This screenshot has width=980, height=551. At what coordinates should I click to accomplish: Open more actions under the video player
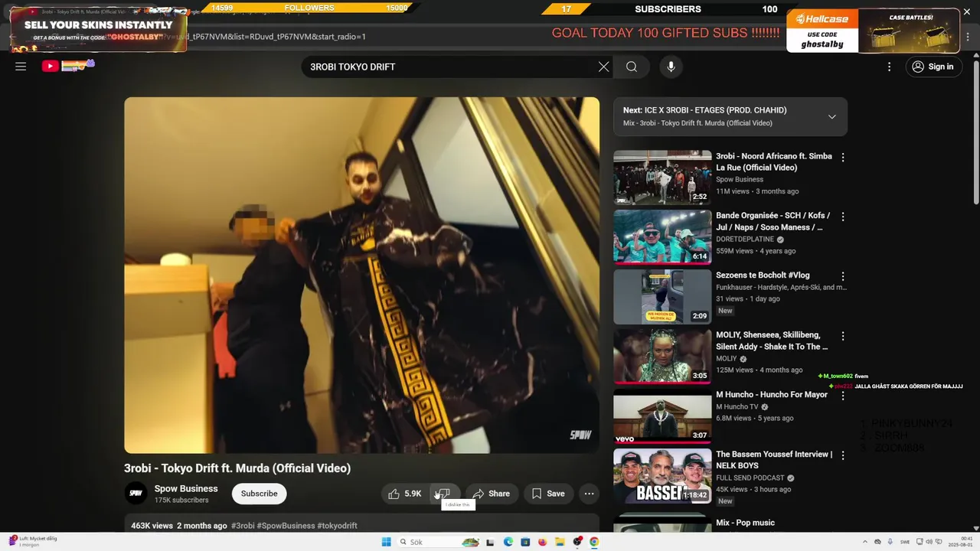589,494
